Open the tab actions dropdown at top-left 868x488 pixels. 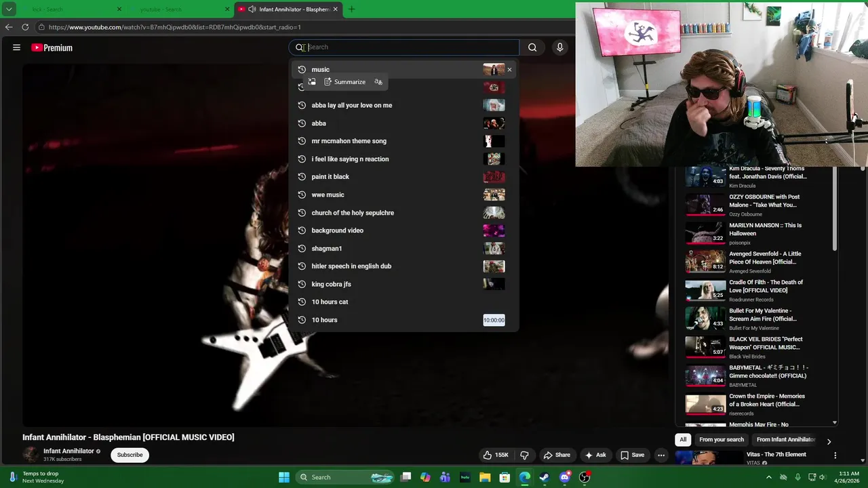(x=9, y=9)
